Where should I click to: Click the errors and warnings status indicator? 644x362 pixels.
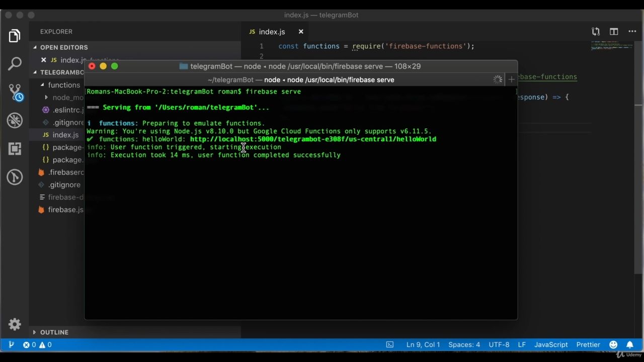point(37,344)
